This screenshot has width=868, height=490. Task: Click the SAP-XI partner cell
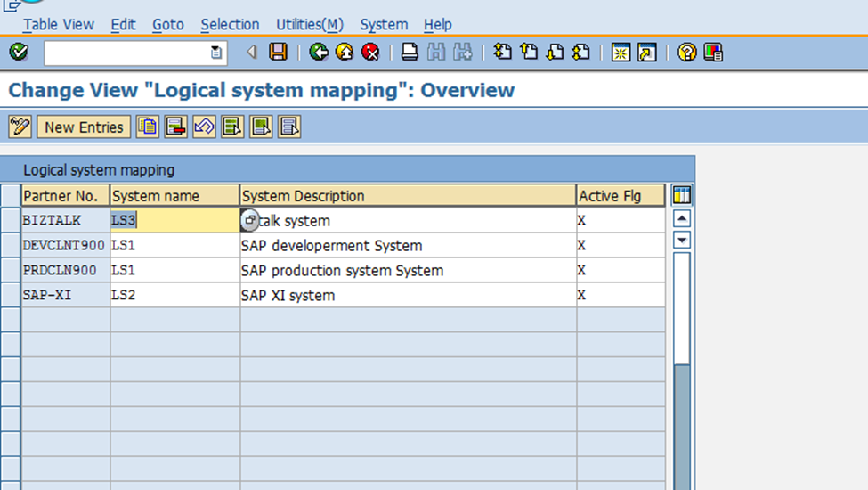(65, 295)
